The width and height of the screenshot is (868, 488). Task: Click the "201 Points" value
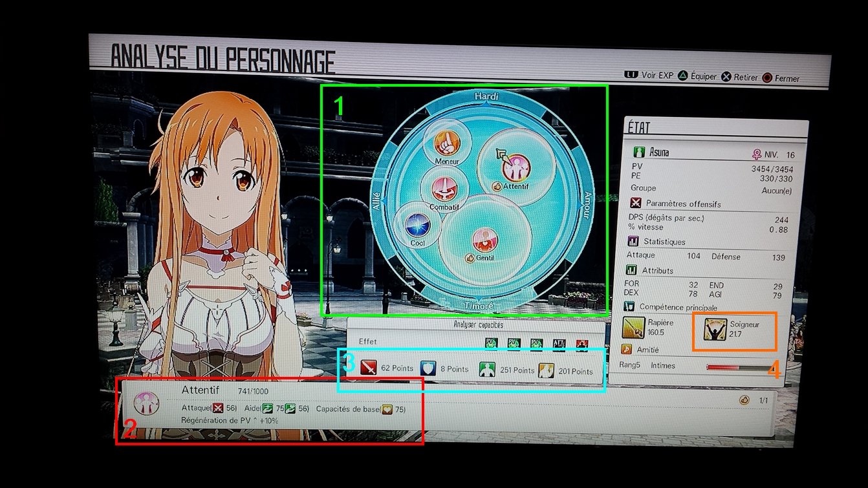(x=576, y=371)
